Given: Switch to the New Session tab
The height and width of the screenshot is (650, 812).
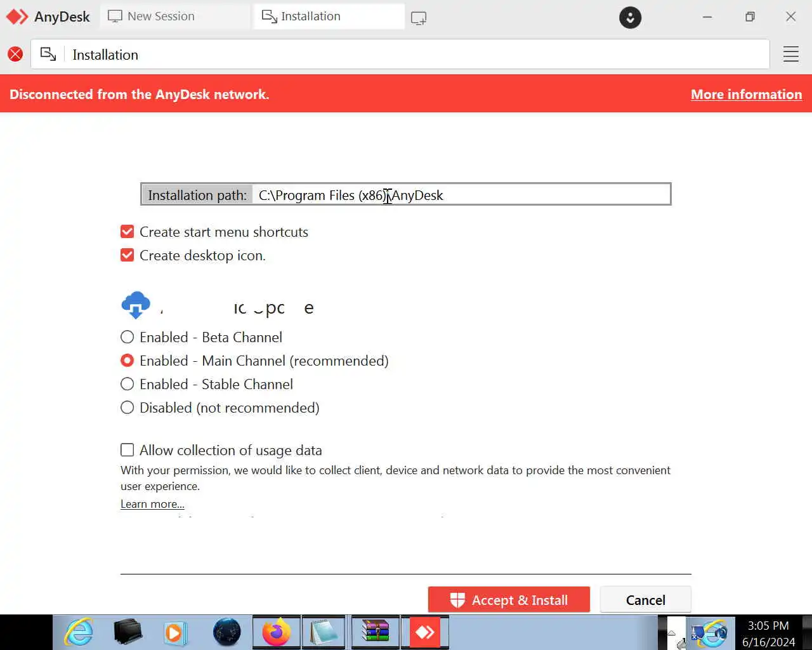Looking at the screenshot, I should pos(175,17).
